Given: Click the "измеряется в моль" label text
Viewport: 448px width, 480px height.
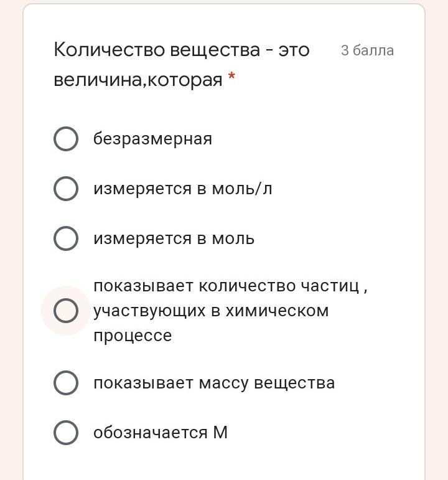Looking at the screenshot, I should point(174,238).
